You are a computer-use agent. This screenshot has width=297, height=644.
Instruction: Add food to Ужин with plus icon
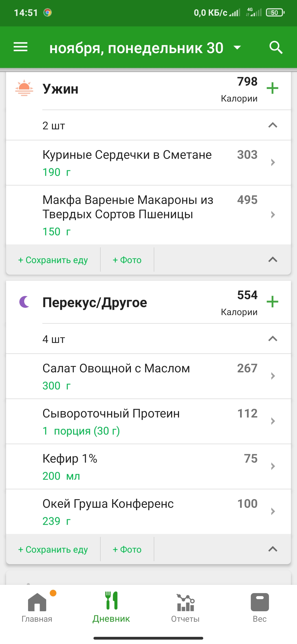click(x=272, y=88)
